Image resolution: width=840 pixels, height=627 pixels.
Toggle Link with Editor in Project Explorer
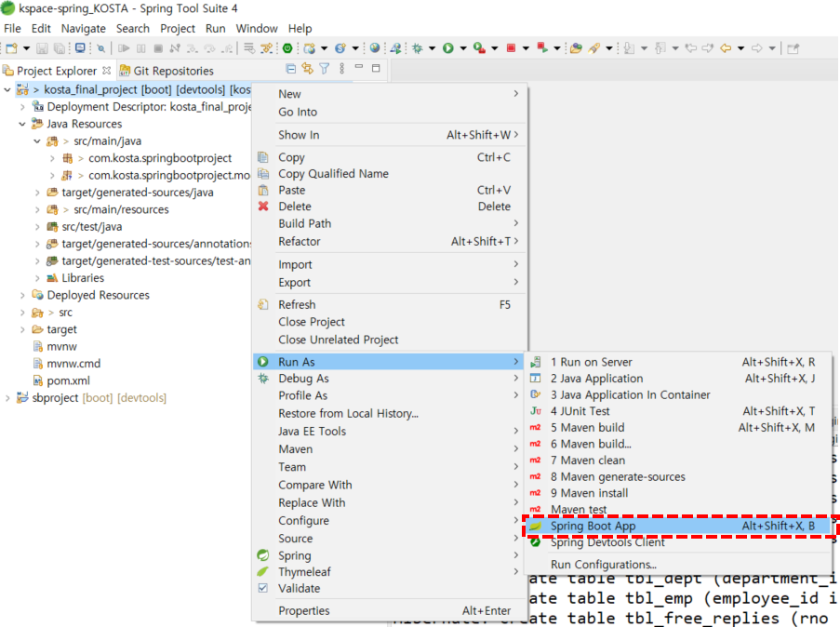pos(308,69)
